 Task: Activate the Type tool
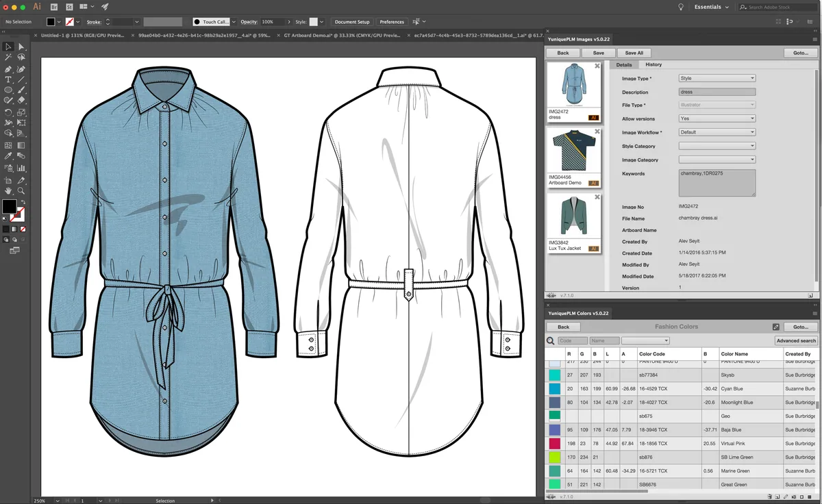point(8,79)
